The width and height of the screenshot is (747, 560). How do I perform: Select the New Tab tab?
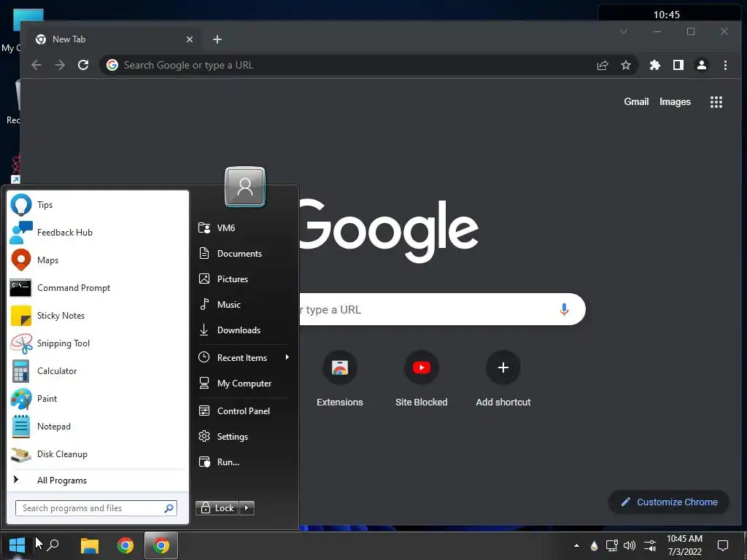[x=115, y=39]
